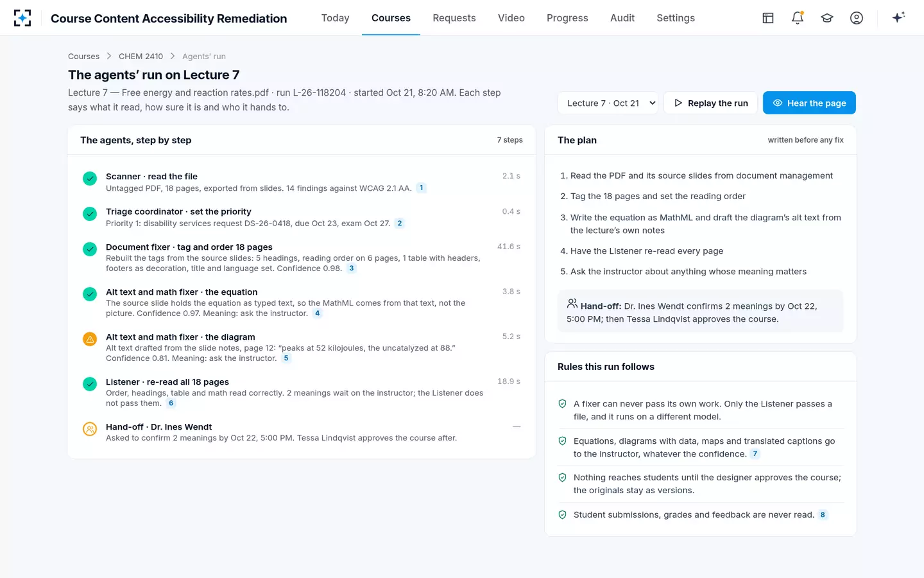The image size is (924, 578).
Task: Open the Settings tab
Action: point(676,18)
